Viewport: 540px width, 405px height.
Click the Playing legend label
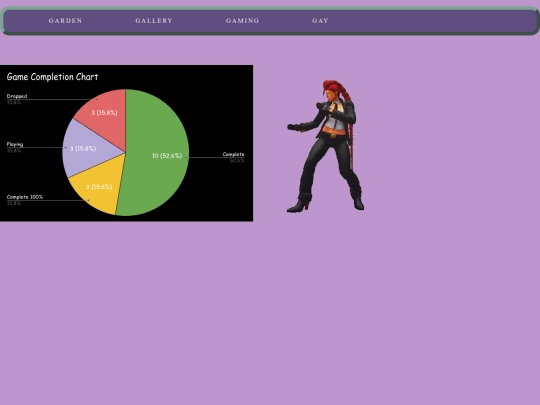15,144
